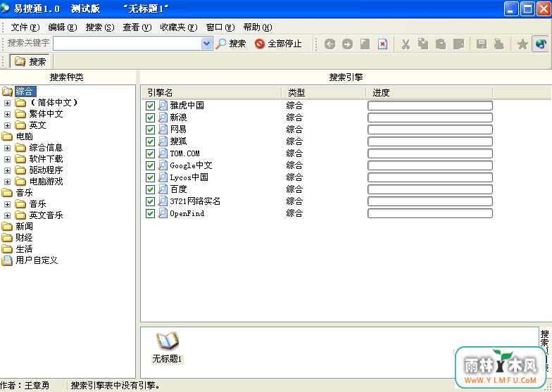Screen dimensions: 552x392
Task: Open the 帮助(H) menu
Action: pos(258,27)
